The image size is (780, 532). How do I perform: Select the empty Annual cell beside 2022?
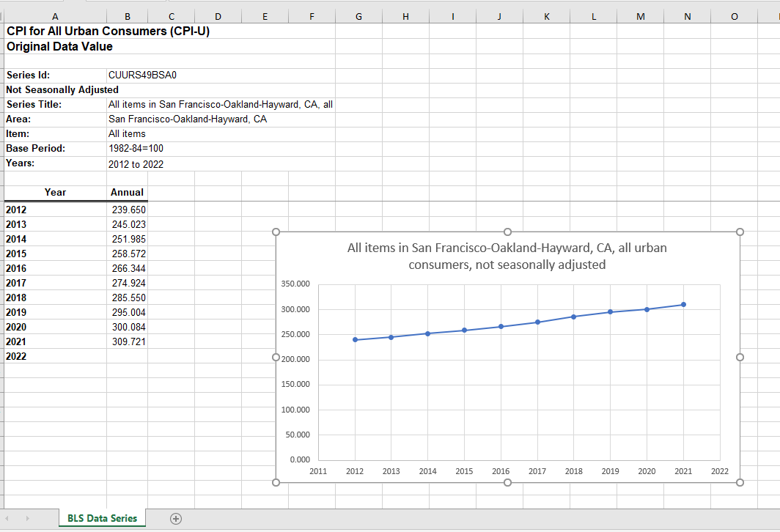click(x=127, y=356)
